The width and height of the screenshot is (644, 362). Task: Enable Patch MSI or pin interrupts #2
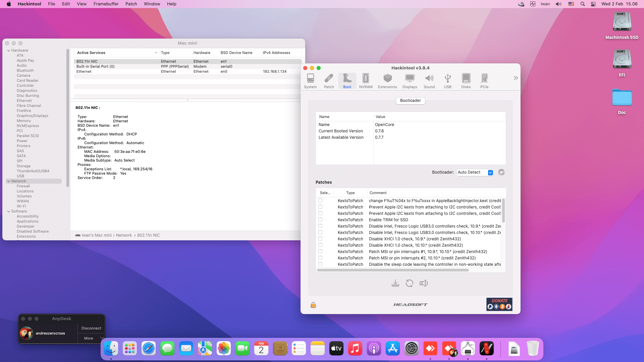click(x=320, y=258)
